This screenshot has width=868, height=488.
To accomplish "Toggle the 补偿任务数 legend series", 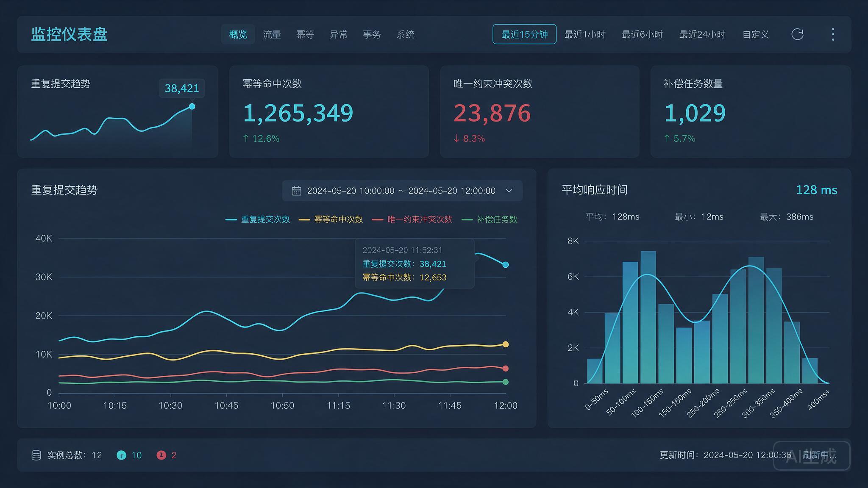I will tap(490, 219).
